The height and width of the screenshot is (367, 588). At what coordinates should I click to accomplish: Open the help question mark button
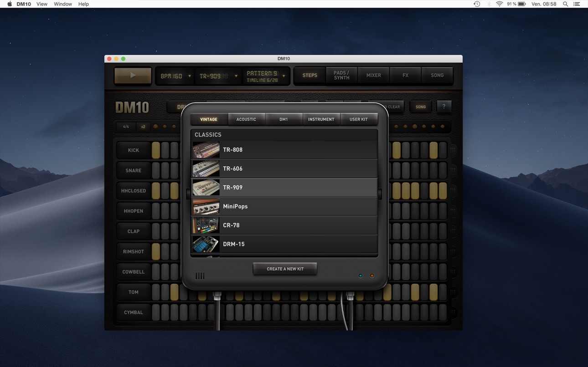[x=444, y=107]
